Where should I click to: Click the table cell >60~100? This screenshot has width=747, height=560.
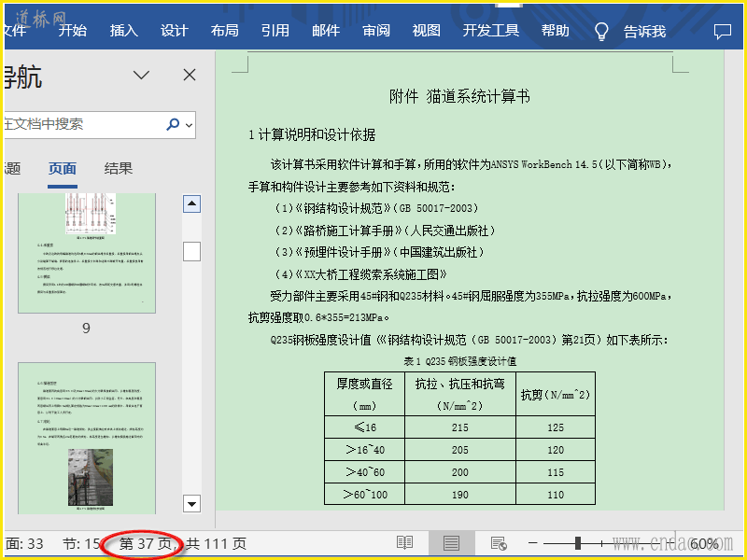[x=364, y=495]
